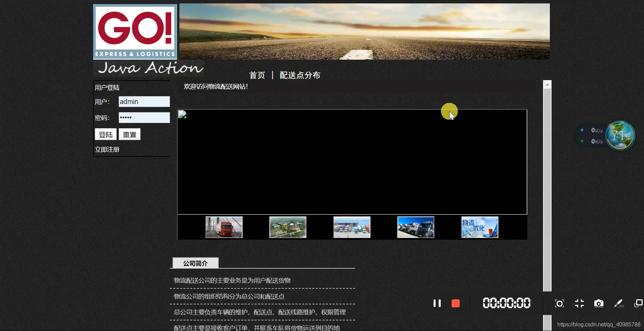
Task: Click the shrink-window icon in recorder bar
Action: [x=579, y=303]
